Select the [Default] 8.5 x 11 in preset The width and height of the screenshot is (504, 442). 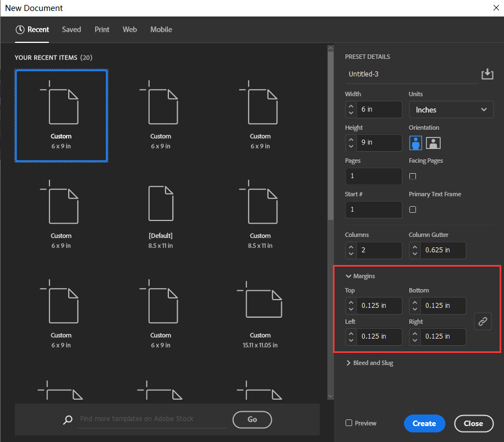click(161, 215)
